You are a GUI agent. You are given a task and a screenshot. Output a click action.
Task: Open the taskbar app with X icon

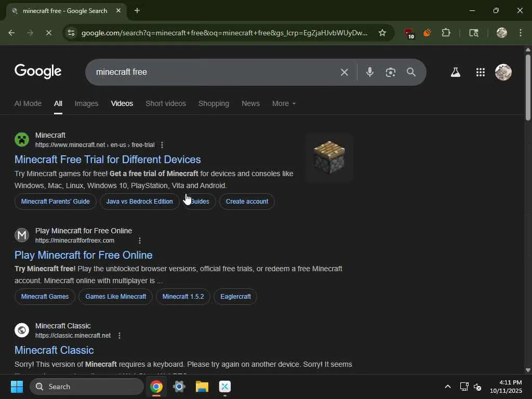pyautogui.click(x=224, y=387)
